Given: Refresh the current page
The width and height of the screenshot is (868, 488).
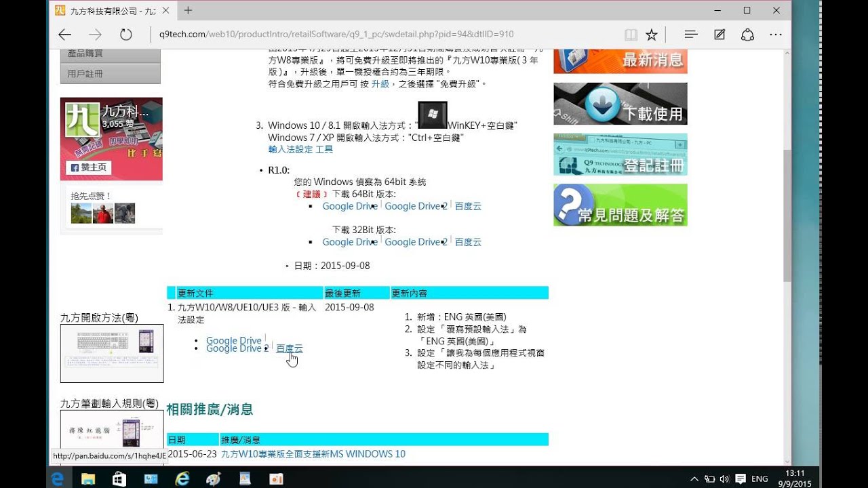Looking at the screenshot, I should 125,35.
